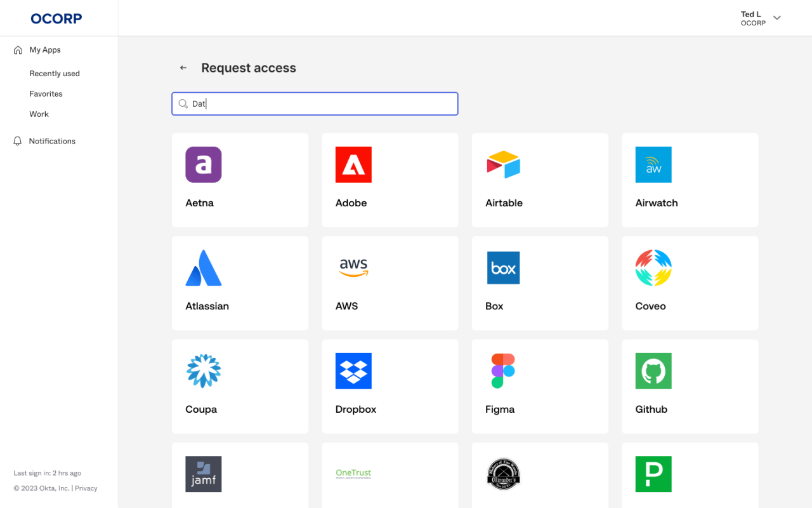
Task: Choose the AWS logo icon
Action: (353, 268)
